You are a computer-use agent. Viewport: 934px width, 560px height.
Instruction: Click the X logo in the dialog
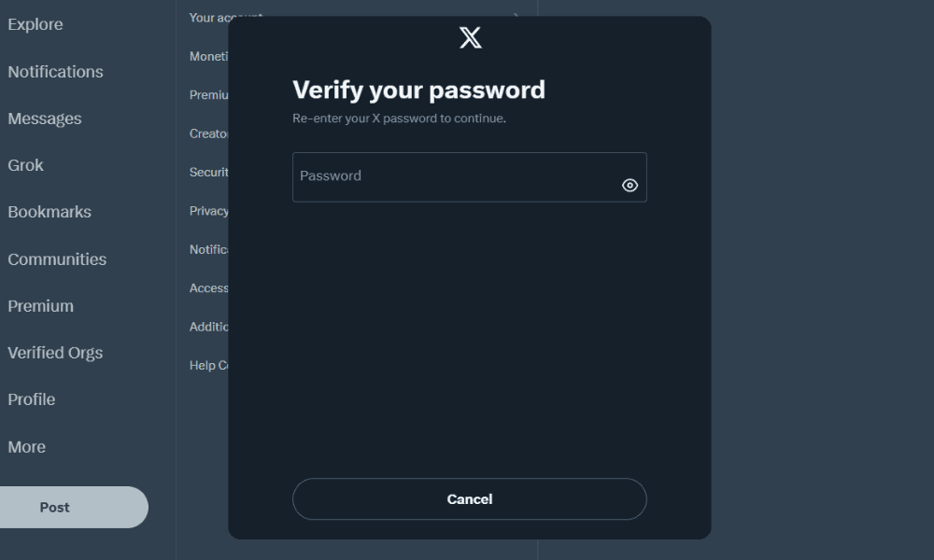coord(471,37)
